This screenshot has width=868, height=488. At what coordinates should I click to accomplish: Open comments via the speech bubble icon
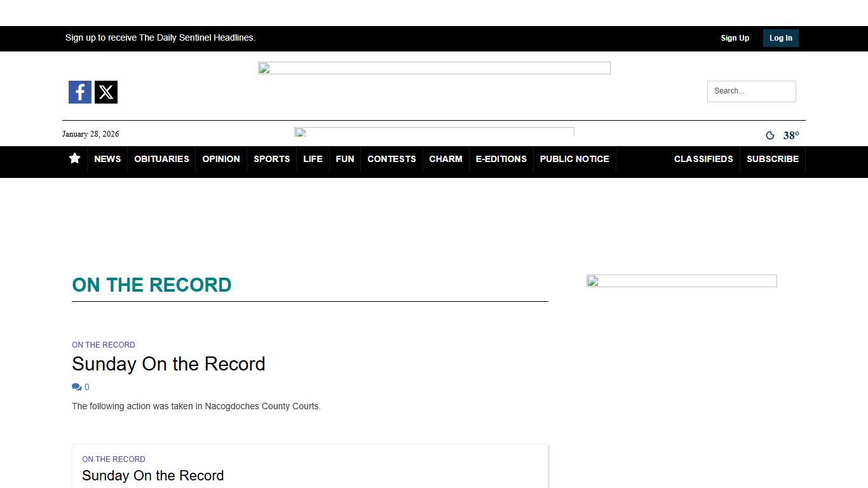[75, 386]
